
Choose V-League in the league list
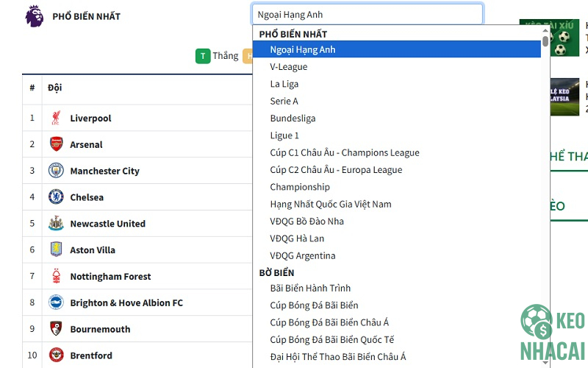point(288,67)
